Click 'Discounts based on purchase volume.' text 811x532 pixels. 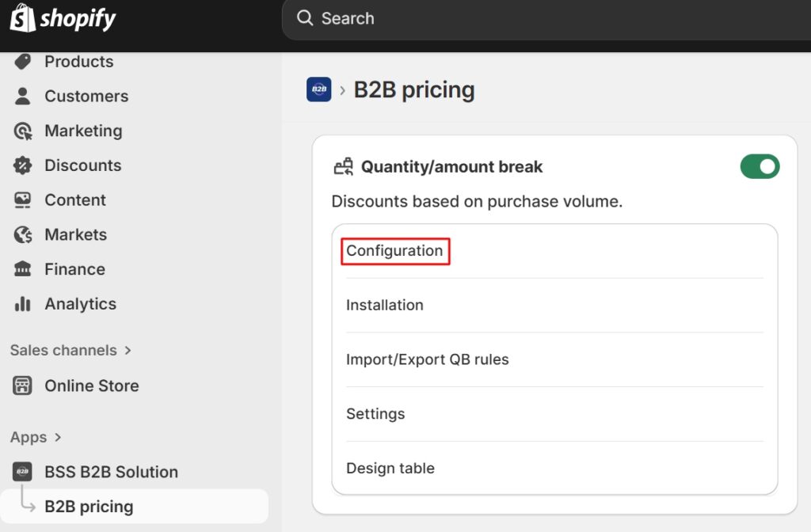point(477,201)
